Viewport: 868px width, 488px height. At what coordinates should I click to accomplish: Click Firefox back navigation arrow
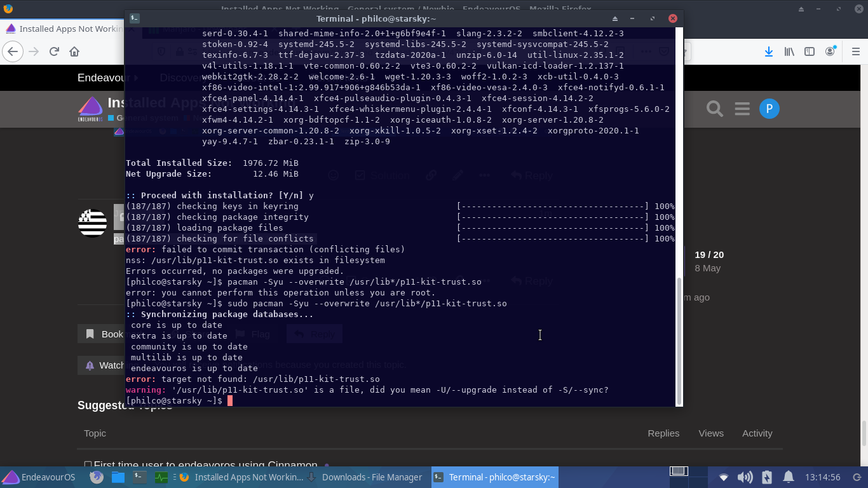point(13,51)
